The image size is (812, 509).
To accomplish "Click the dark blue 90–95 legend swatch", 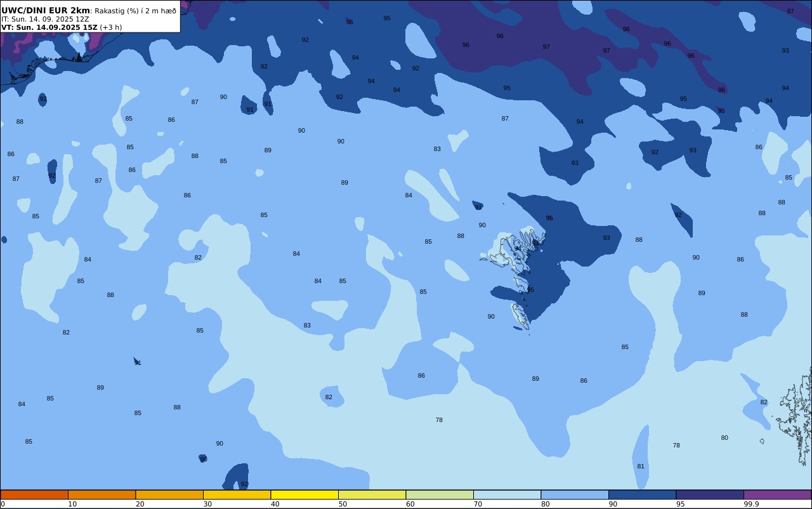I will click(x=642, y=494).
